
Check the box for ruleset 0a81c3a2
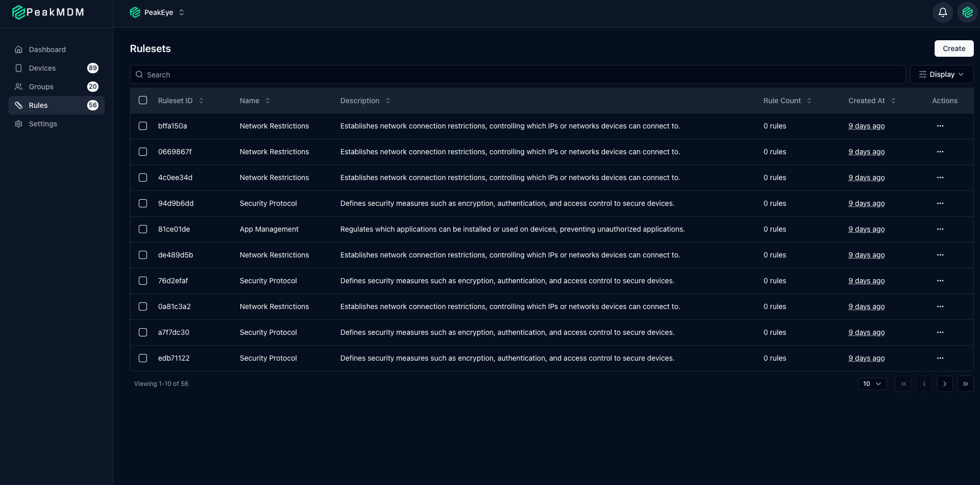143,306
